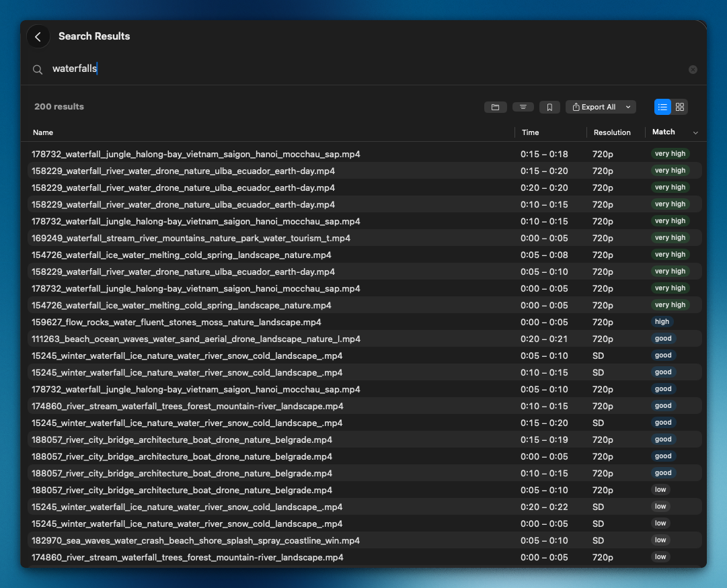The height and width of the screenshot is (588, 727).
Task: Select 188057 belgrade clip at 0:15 – 0:19
Action: 365,439
